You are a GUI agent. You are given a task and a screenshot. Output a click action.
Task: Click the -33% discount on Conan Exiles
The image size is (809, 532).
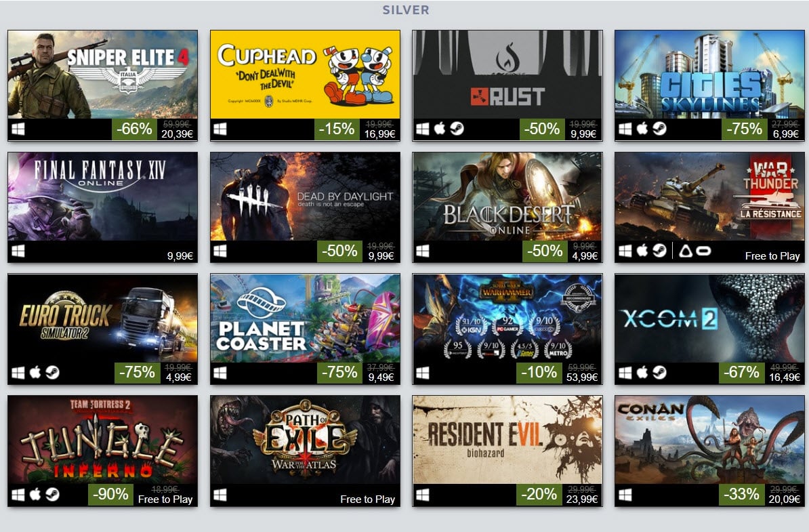741,494
